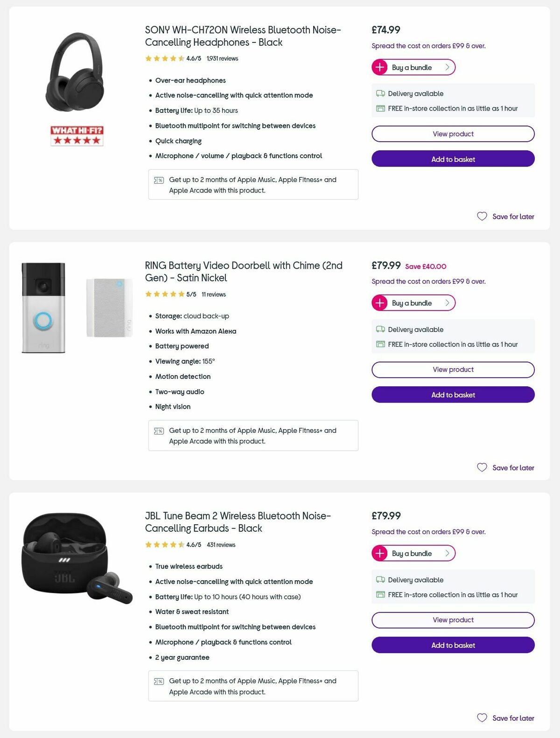Expand the Buy a bundle chevron for the Sony headphones

click(447, 67)
